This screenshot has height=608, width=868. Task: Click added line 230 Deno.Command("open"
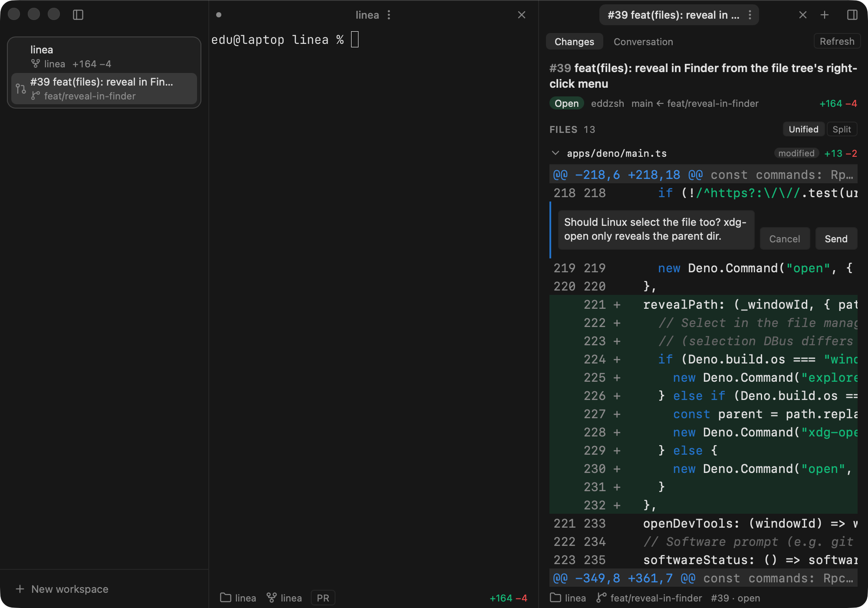pyautogui.click(x=703, y=469)
